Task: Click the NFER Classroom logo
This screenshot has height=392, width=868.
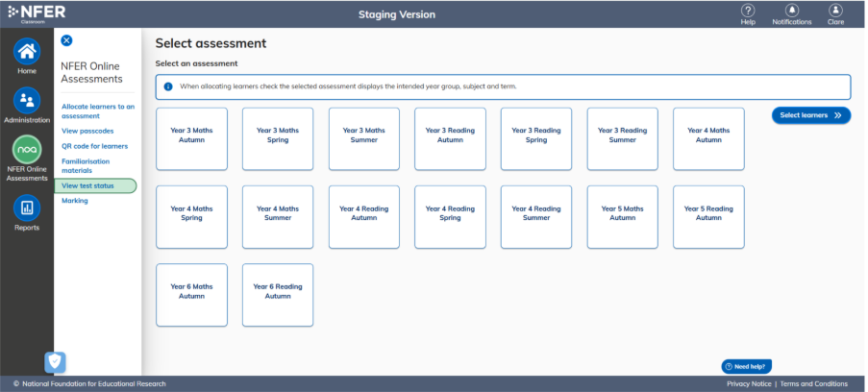Action: click(37, 13)
